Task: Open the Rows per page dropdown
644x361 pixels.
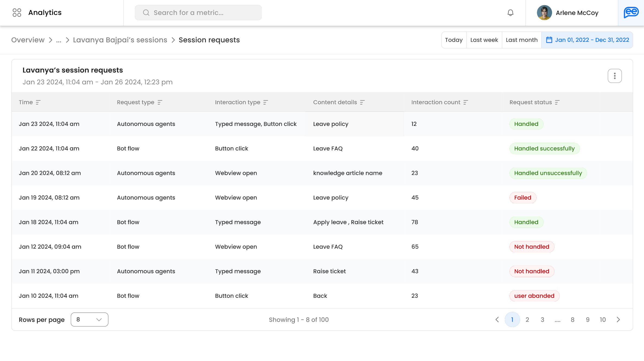Action: pyautogui.click(x=89, y=319)
